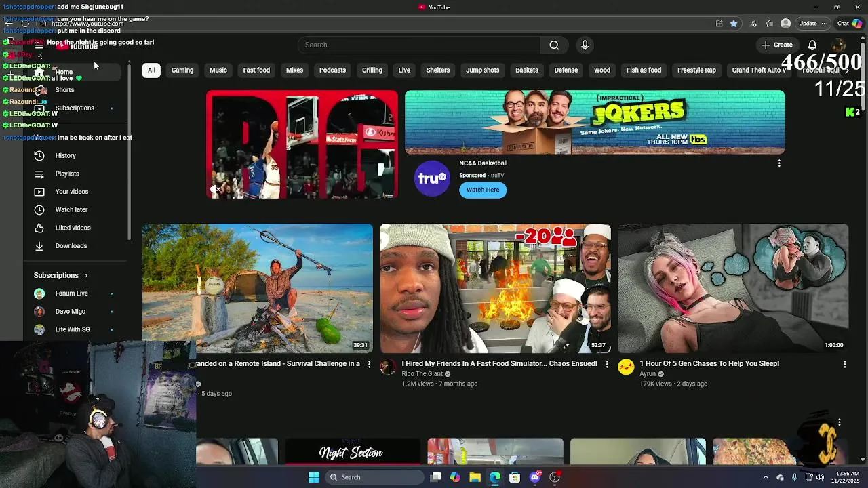Open the Night Section video thumbnail
The width and height of the screenshot is (868, 488).
(x=353, y=452)
